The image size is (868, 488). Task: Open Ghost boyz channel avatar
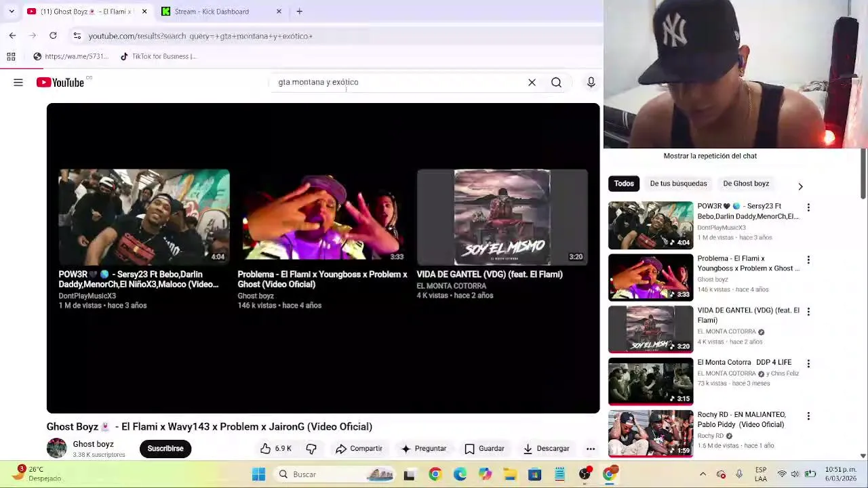click(x=57, y=448)
